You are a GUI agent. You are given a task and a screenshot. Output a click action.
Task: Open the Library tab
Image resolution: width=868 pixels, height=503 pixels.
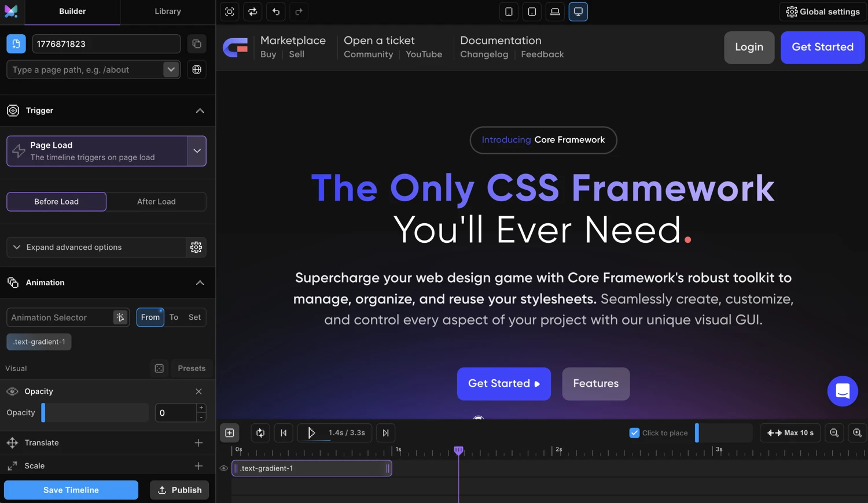[167, 10]
